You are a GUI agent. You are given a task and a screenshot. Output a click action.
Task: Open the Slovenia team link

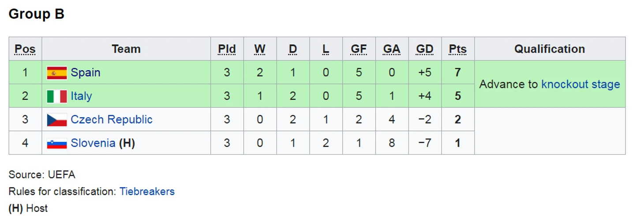pos(93,143)
